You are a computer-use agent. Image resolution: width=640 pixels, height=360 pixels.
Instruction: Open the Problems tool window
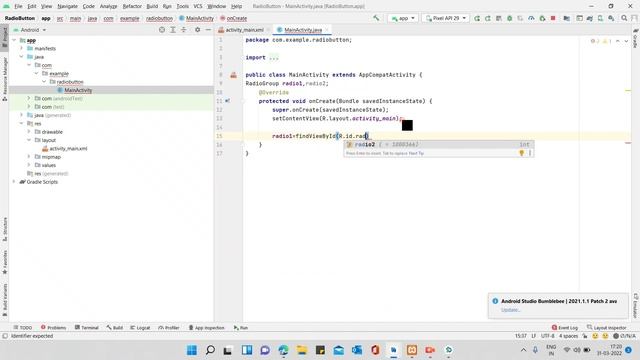coord(53,327)
